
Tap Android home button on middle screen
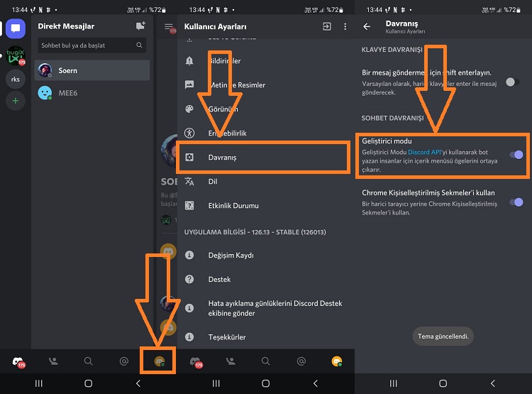[x=266, y=383]
